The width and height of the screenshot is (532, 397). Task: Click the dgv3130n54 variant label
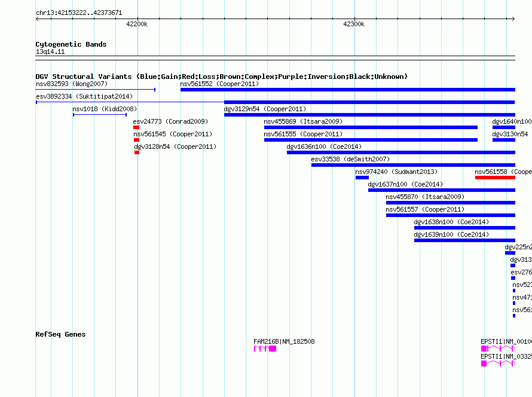coord(510,134)
